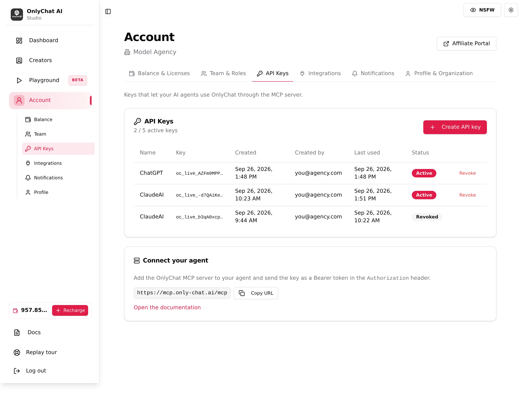Copy the MCP server URL

point(256,293)
